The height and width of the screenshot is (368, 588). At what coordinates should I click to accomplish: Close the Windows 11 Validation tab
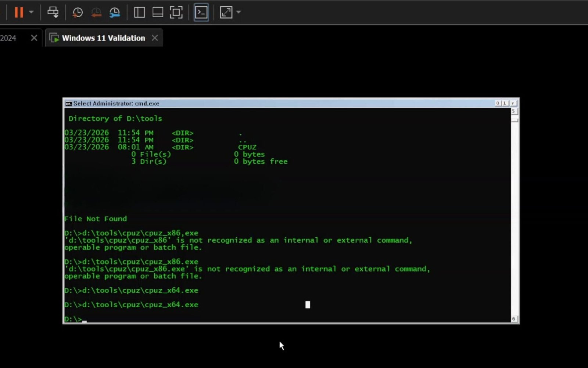(155, 38)
